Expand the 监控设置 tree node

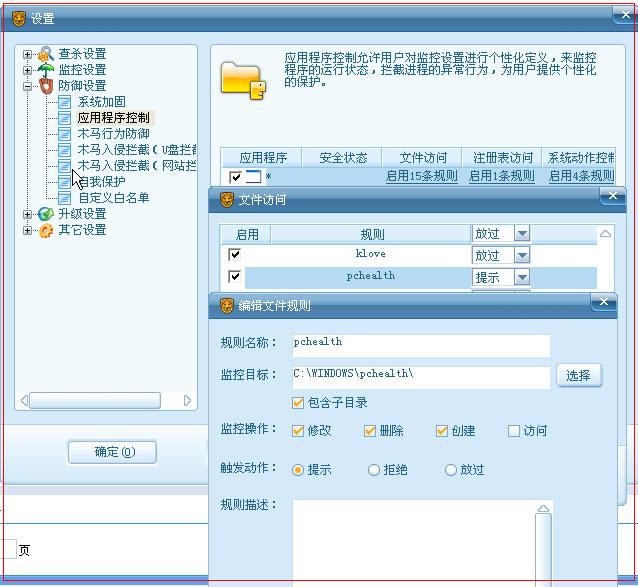click(27, 70)
